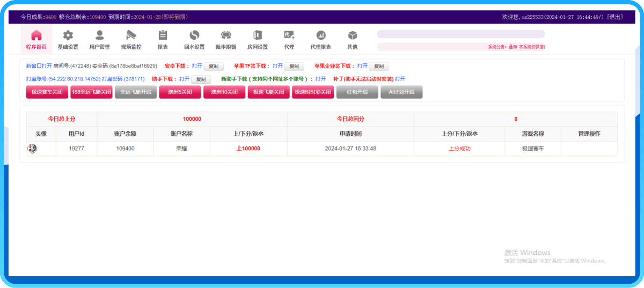The width and height of the screenshot is (644, 288).
Task: Click 复制 button next to 安卓下载
Action: click(x=214, y=67)
